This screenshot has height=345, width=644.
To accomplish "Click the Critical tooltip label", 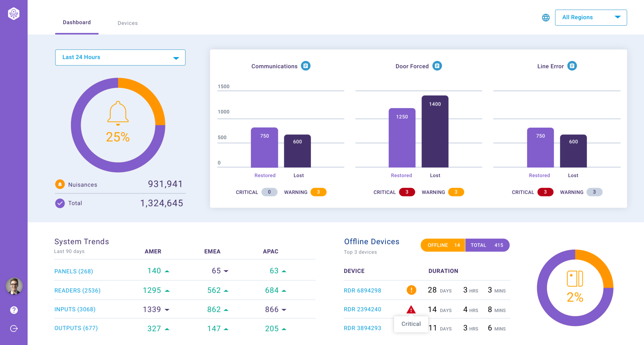I will (x=411, y=324).
